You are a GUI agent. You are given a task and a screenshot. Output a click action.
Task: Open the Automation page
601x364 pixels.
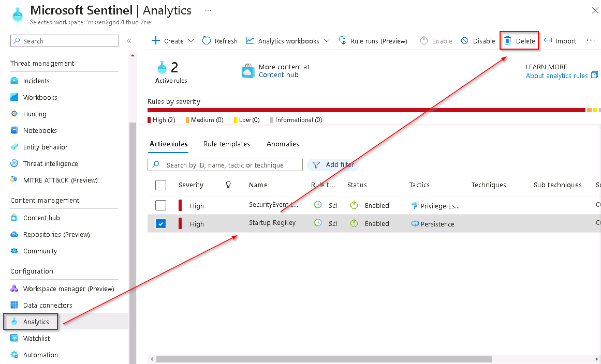coord(40,355)
